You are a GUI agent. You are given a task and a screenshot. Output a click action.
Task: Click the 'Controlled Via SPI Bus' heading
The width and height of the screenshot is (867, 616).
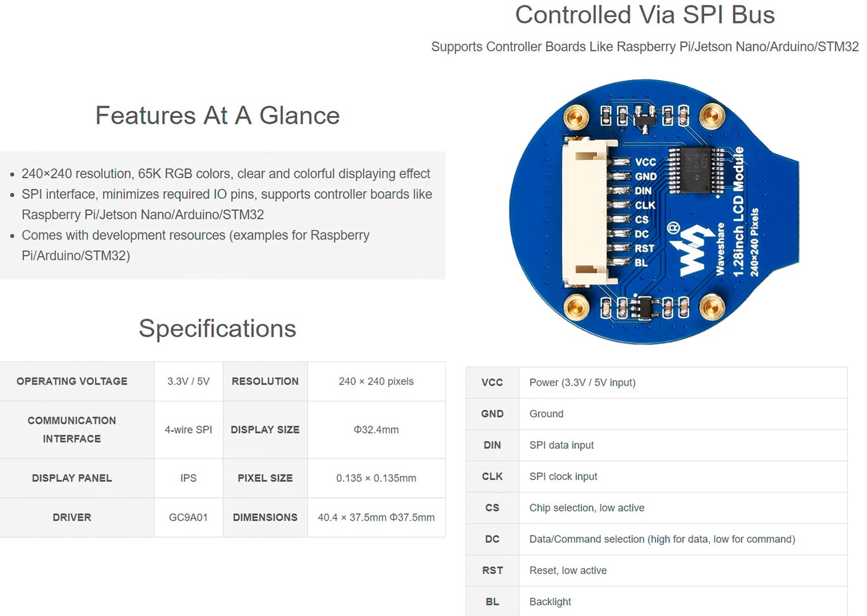tap(645, 15)
